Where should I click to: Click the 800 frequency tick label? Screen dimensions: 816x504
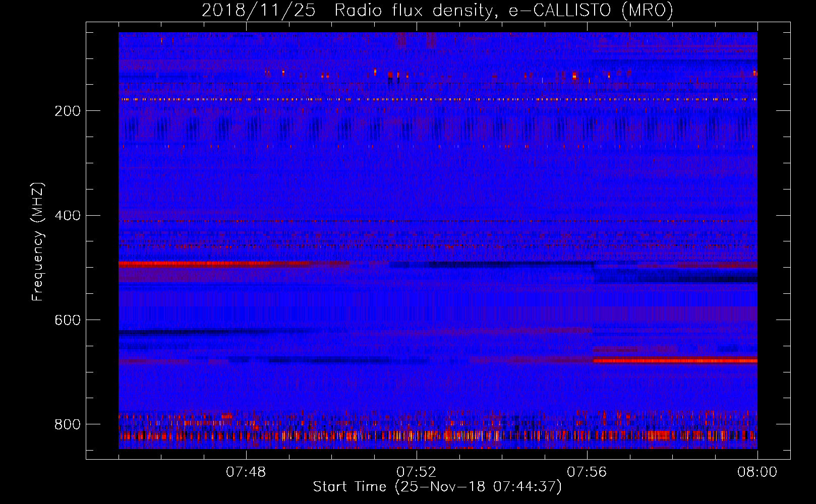(x=68, y=424)
